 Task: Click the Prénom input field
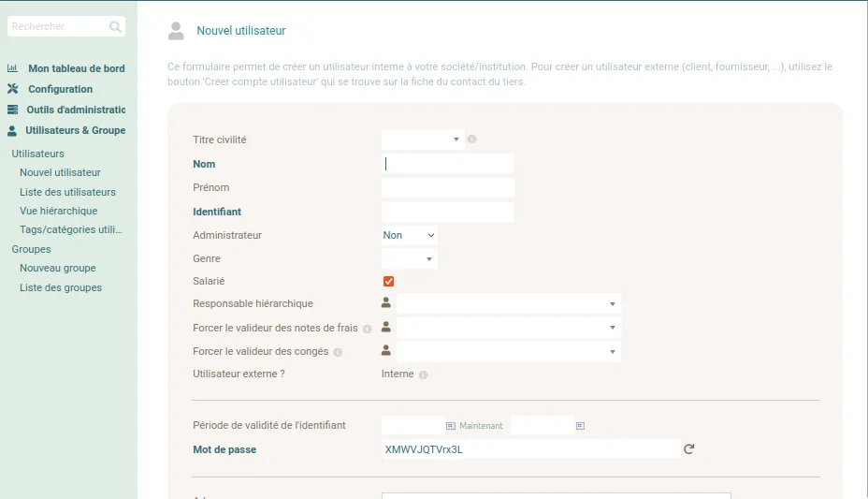(x=447, y=188)
